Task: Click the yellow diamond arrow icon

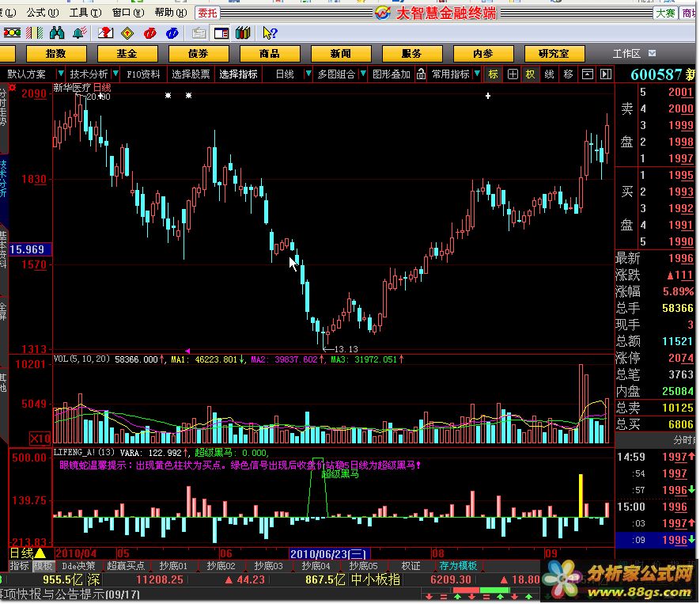Action: [x=127, y=32]
